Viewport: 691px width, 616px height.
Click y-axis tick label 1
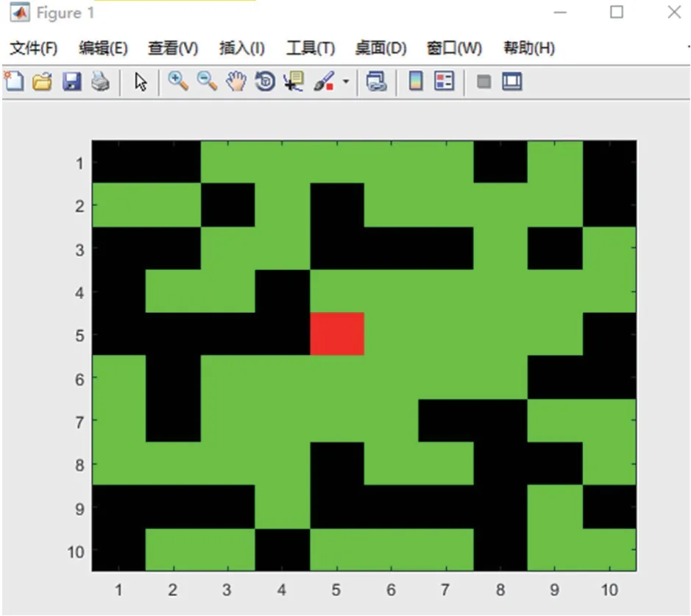tap(79, 163)
